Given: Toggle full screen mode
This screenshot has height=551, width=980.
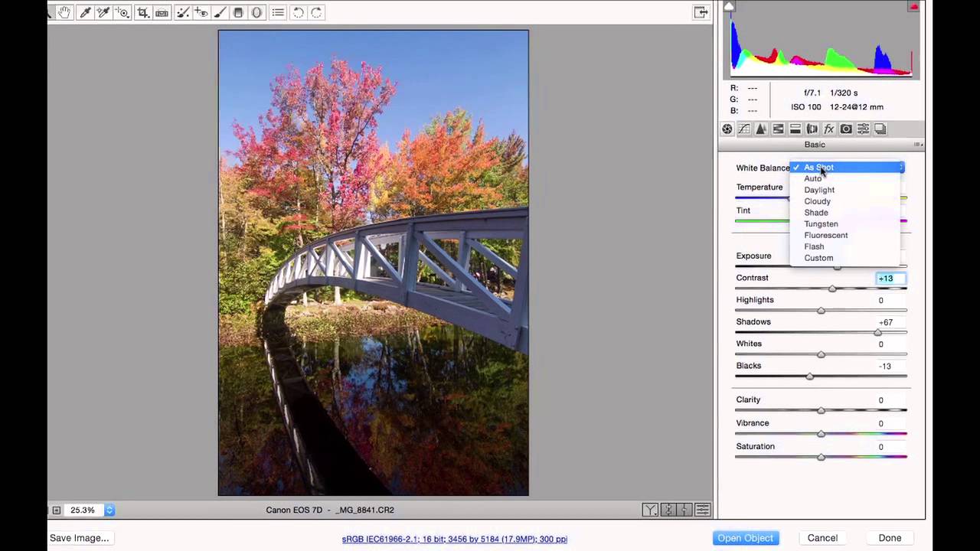Looking at the screenshot, I should (700, 12).
